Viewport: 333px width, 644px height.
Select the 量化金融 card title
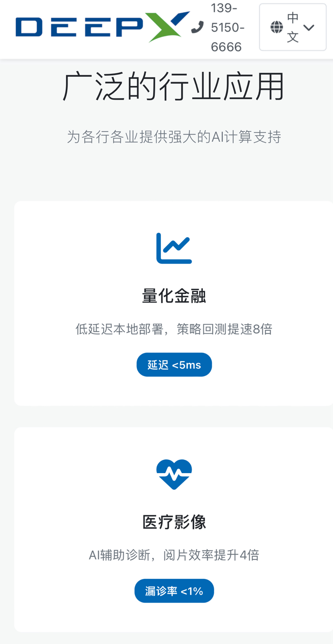tap(174, 297)
